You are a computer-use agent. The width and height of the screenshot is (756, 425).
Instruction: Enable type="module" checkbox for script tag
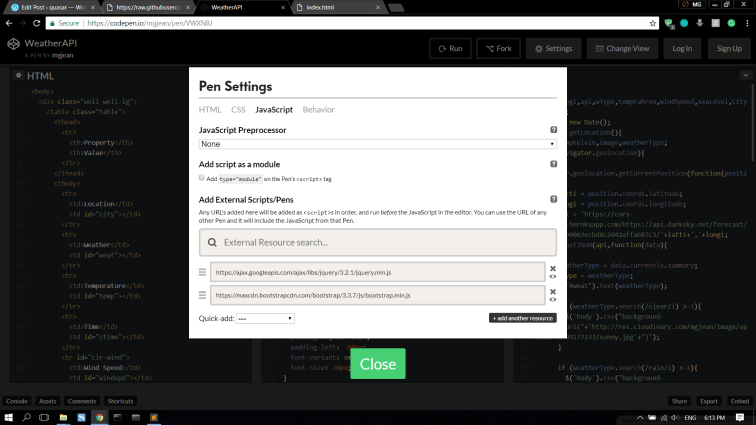202,178
